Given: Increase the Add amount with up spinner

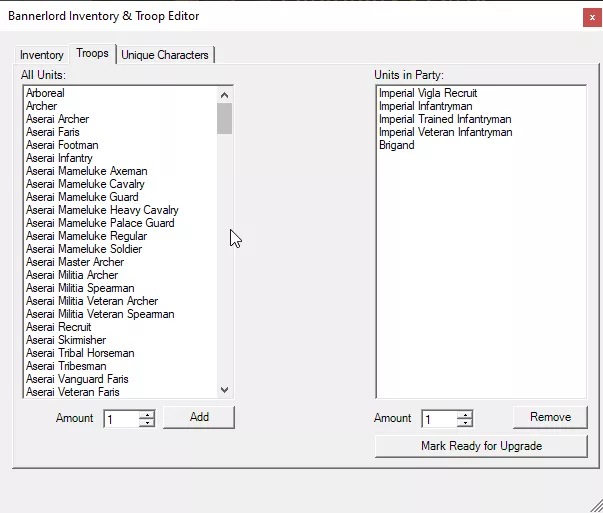Looking at the screenshot, I should (147, 415).
